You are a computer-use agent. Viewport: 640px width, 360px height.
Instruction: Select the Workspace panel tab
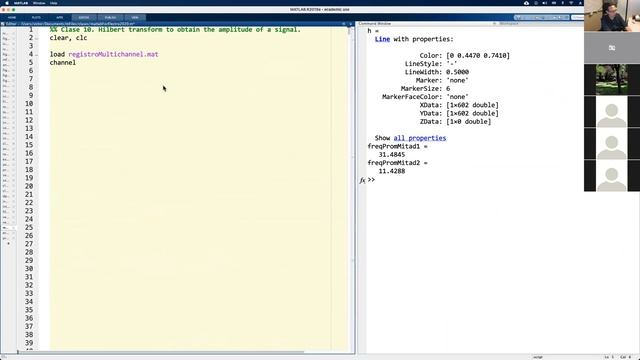509,24
